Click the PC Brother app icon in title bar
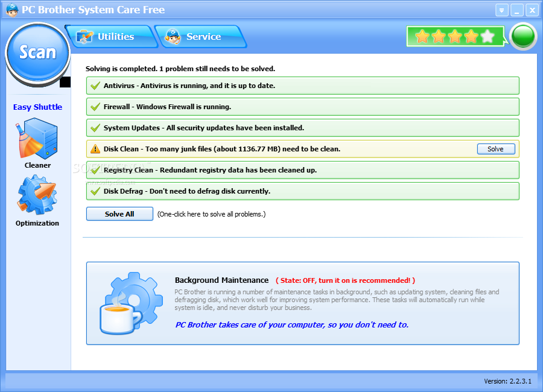 pos(12,10)
